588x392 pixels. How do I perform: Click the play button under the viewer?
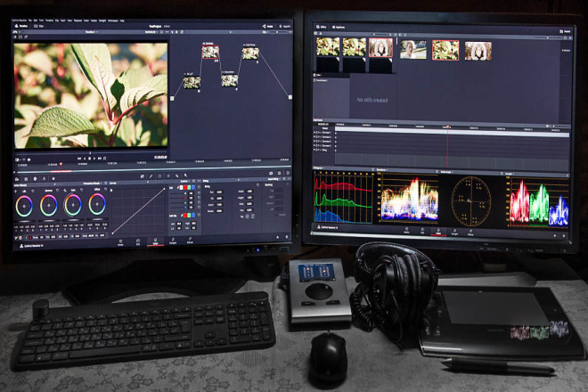click(94, 159)
